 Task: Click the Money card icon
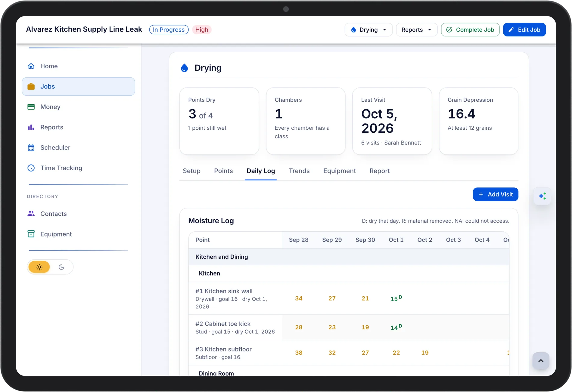[x=31, y=107]
